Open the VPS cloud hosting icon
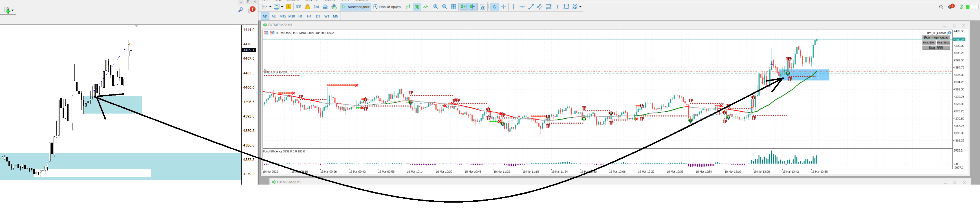Image resolution: width=980 pixels, height=215 pixels. (325, 7)
